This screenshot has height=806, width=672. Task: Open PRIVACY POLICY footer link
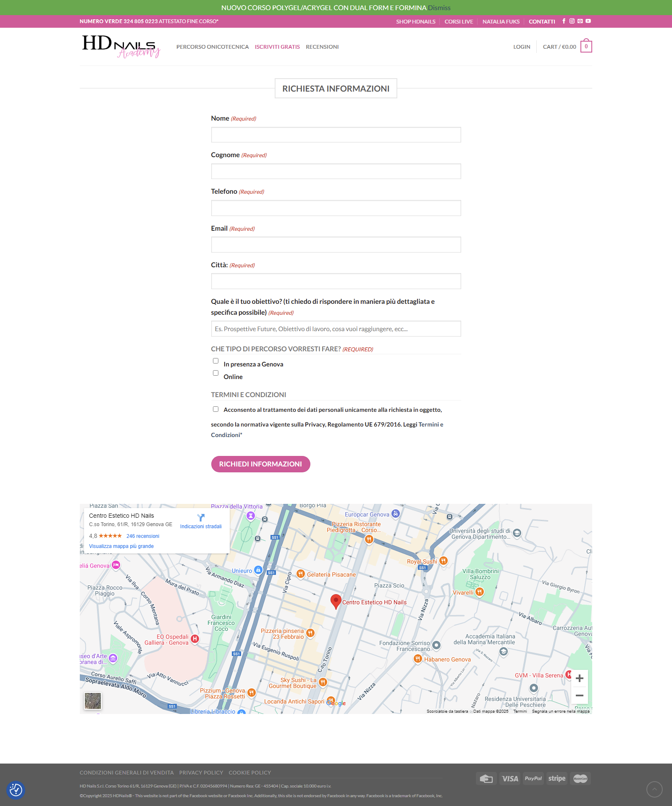pos(201,772)
